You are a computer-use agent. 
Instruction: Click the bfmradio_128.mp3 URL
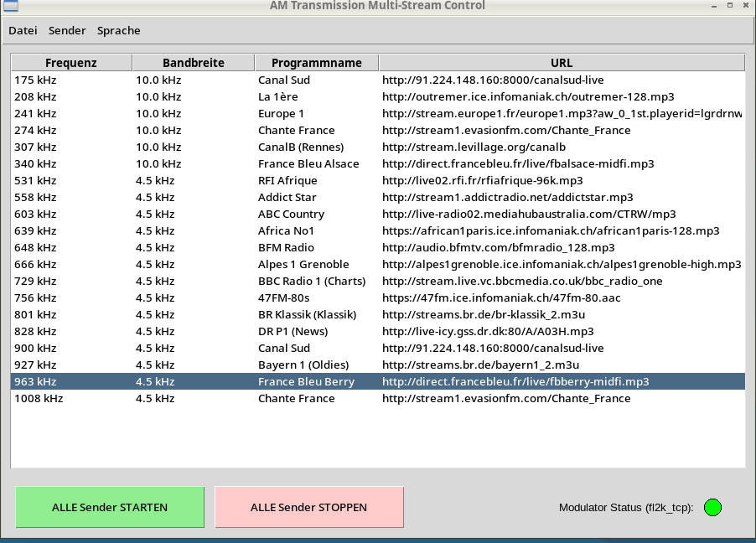click(498, 247)
